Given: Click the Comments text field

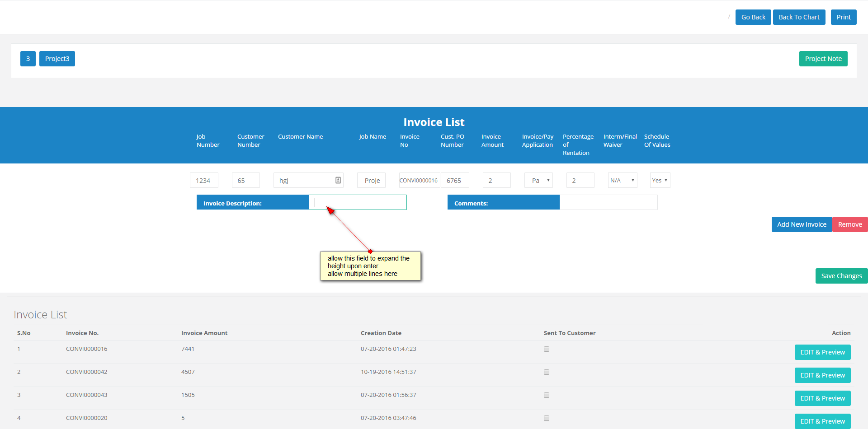Looking at the screenshot, I should (x=609, y=202).
